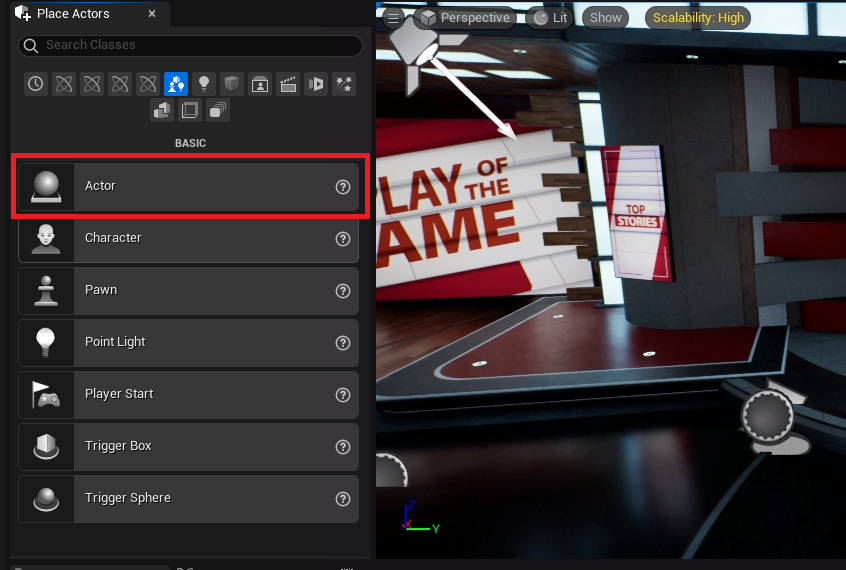Click the Scalability: High warning button
The width and height of the screenshot is (846, 570).
(698, 18)
